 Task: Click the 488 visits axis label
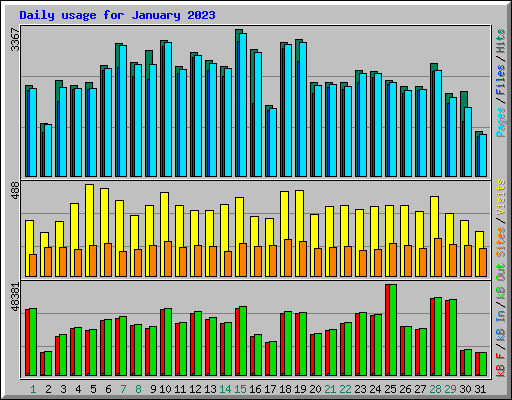coord(15,191)
